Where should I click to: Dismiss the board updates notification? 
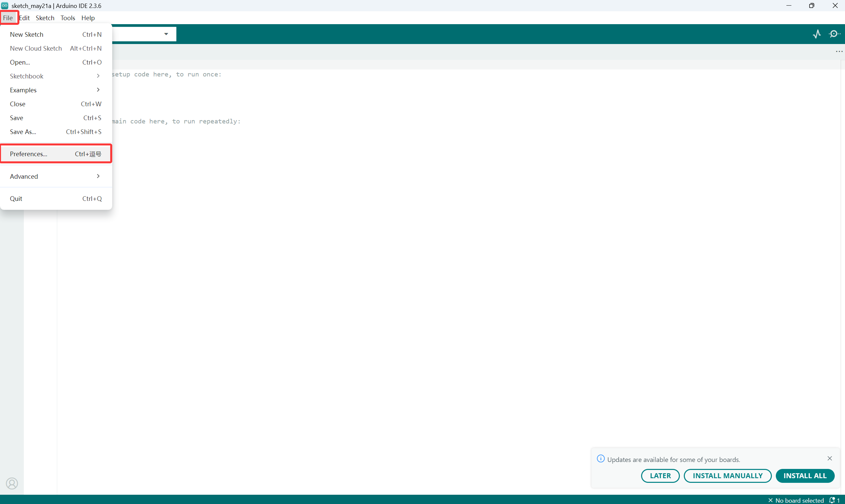coord(830,458)
